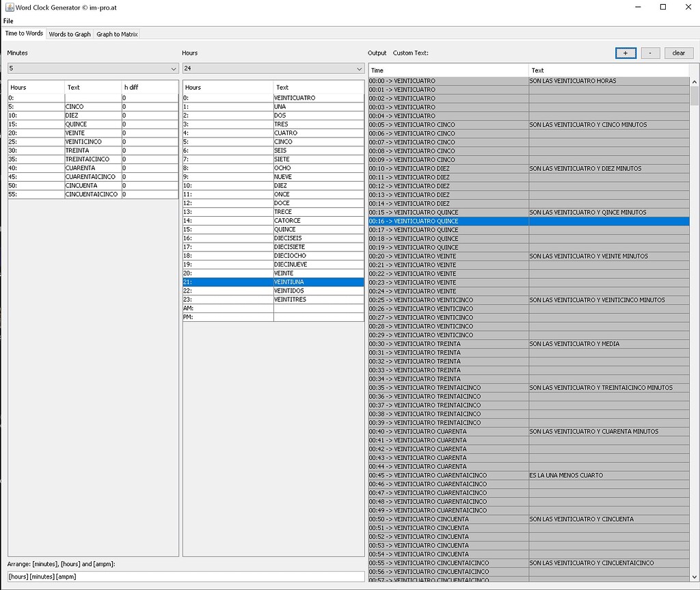Switch to the Words to Graph tab
The height and width of the screenshot is (590, 700).
tap(69, 33)
